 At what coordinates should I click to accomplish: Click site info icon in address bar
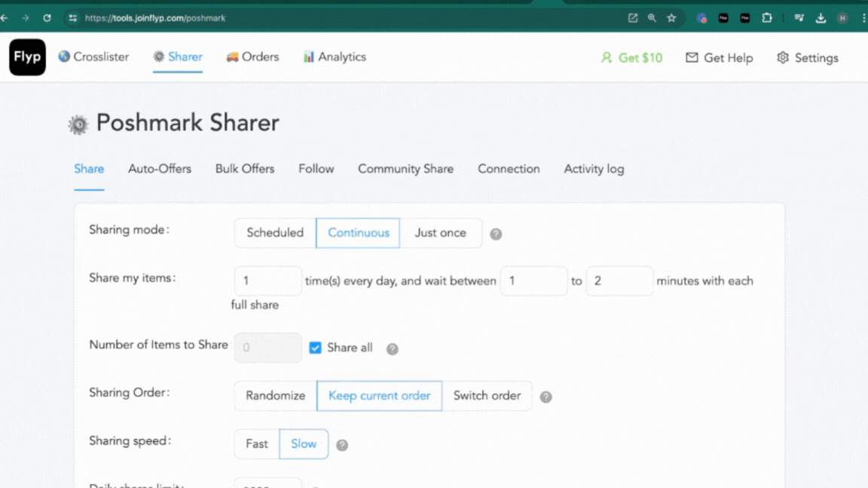click(72, 18)
